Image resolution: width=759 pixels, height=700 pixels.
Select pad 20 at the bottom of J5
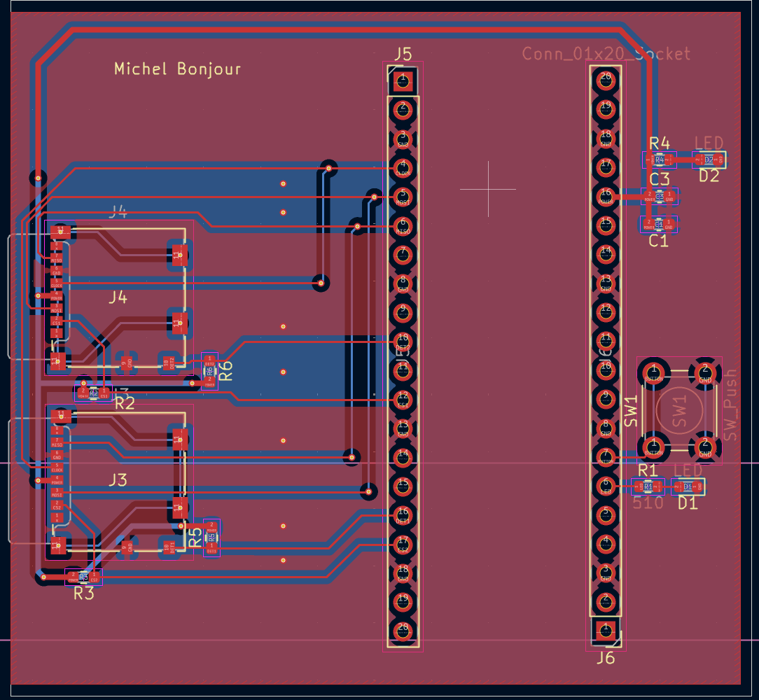pyautogui.click(x=403, y=631)
